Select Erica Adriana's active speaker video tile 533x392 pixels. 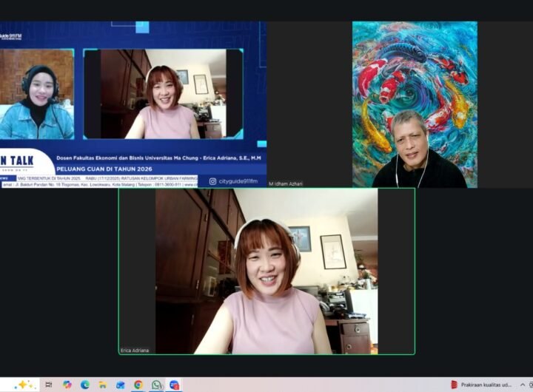click(x=266, y=271)
